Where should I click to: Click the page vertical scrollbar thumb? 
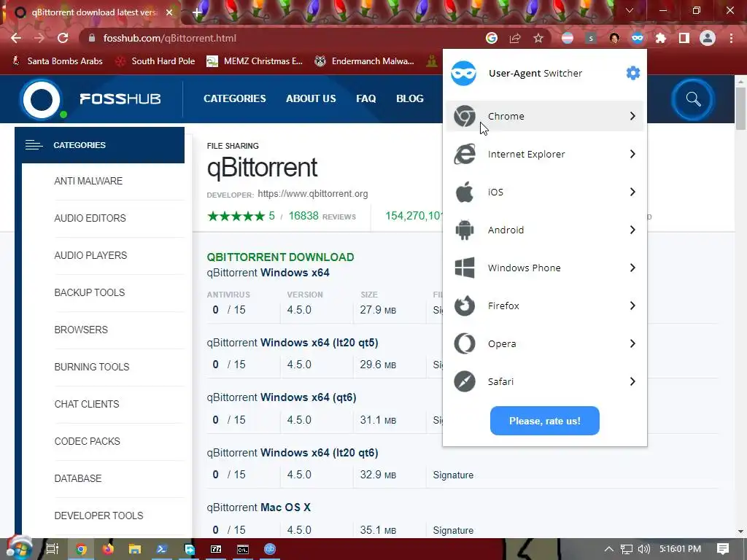(x=740, y=107)
